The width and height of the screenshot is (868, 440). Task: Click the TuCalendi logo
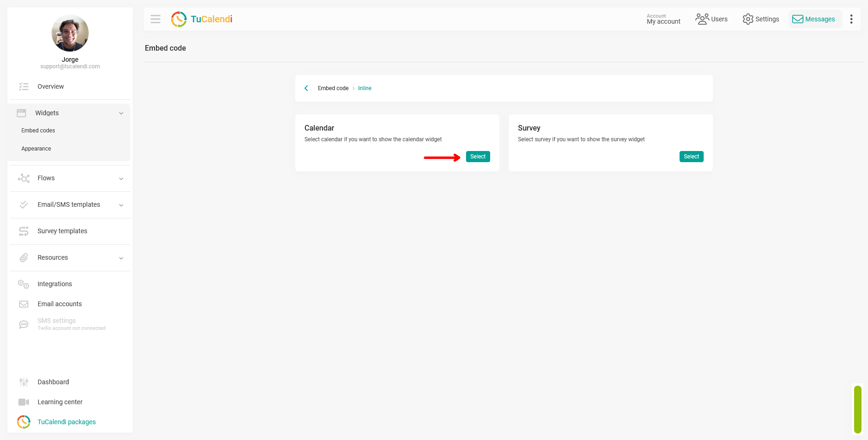tap(201, 19)
